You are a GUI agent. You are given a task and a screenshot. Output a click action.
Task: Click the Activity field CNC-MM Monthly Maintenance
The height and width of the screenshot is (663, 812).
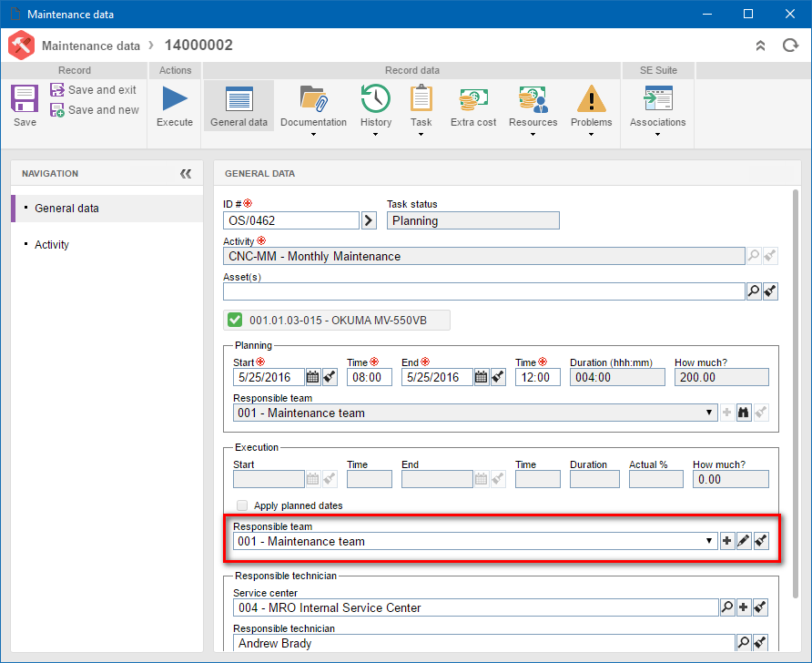coord(483,256)
